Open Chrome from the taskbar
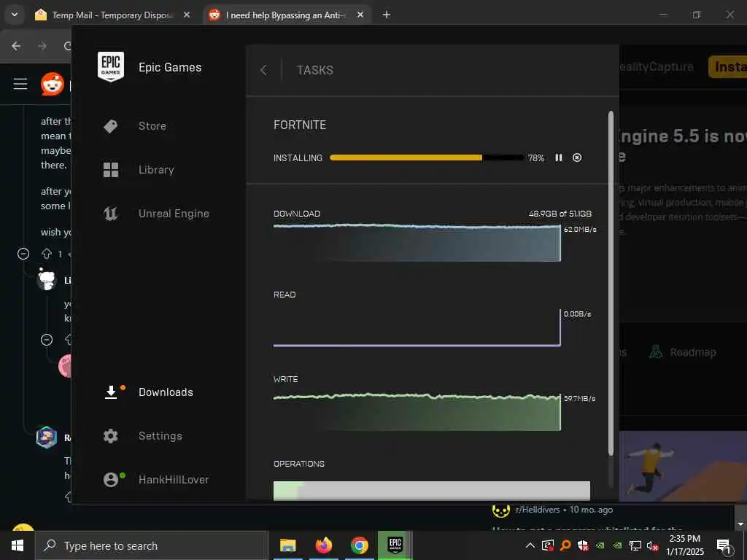The height and width of the screenshot is (560, 747). point(360,545)
